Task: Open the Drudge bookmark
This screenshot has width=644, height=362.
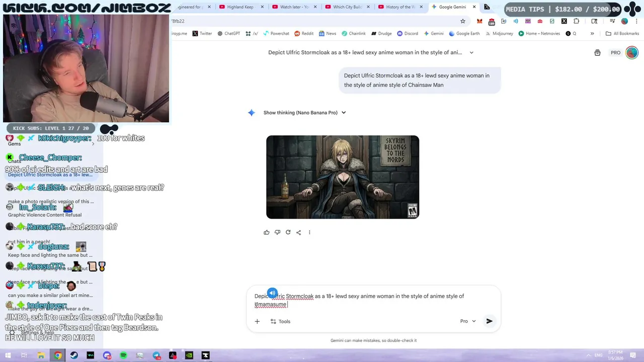Action: (x=381, y=34)
